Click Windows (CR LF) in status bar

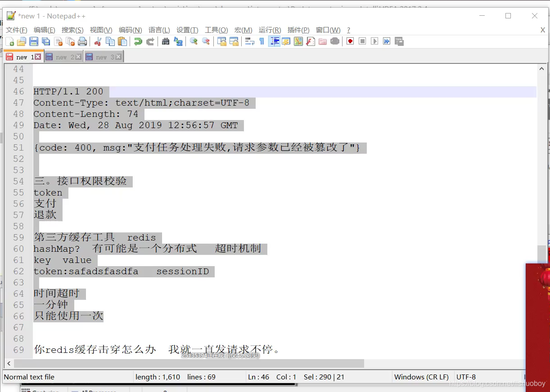(421, 377)
